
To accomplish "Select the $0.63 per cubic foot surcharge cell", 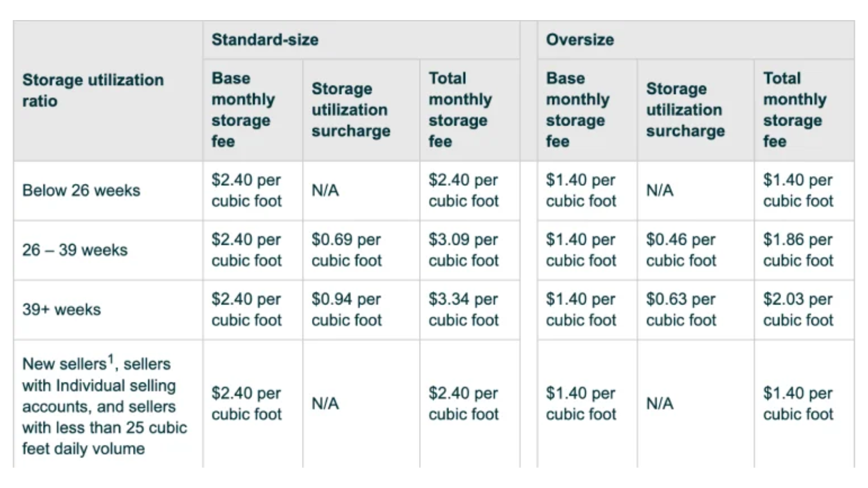I will 681,310.
